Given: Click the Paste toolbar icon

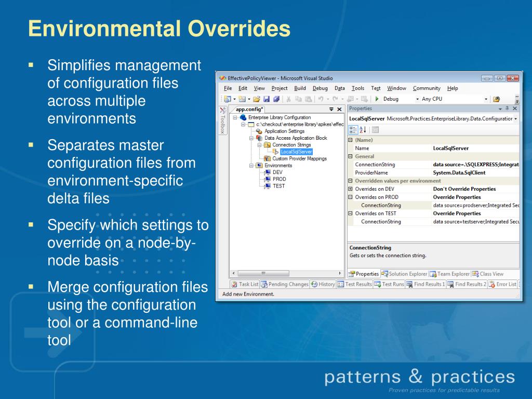Looking at the screenshot, I should [x=309, y=99].
